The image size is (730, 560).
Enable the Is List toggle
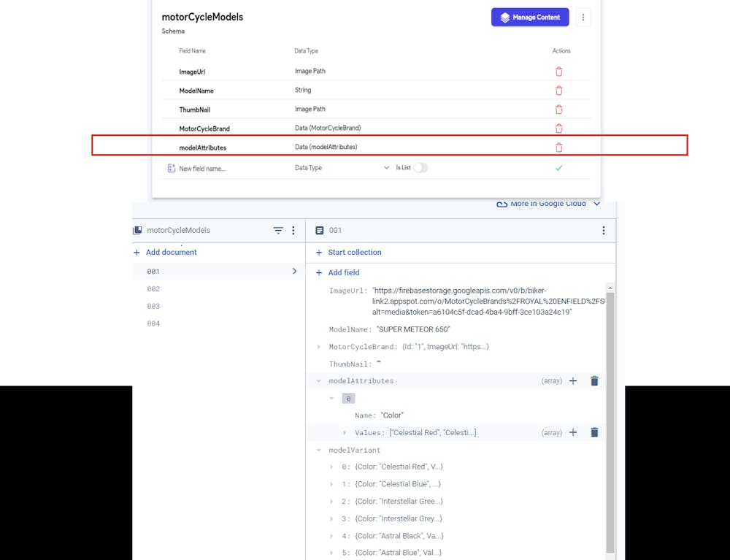pyautogui.click(x=420, y=167)
